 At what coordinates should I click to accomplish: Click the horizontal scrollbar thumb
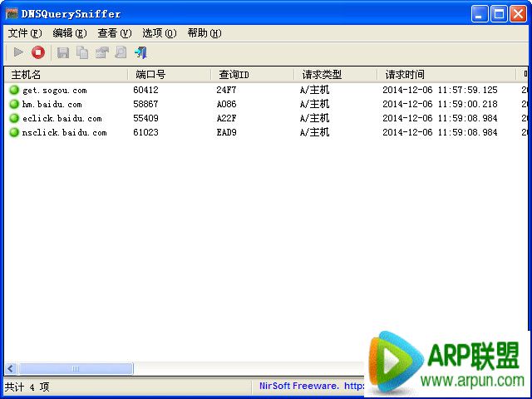click(x=76, y=368)
